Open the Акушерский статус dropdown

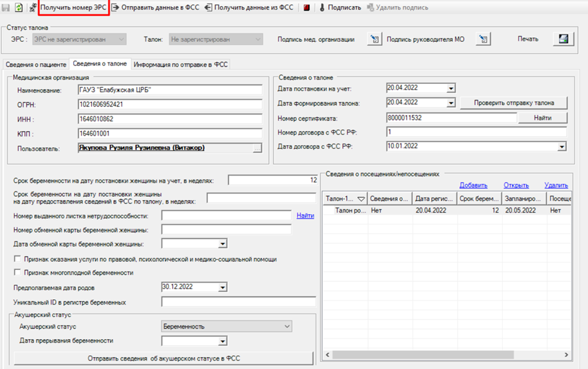pyautogui.click(x=227, y=326)
